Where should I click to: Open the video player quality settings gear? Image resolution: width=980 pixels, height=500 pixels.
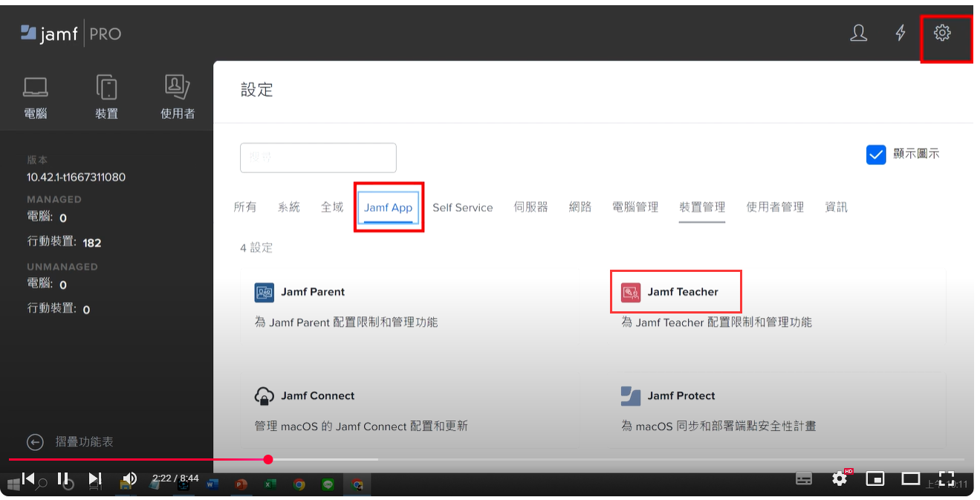(x=840, y=478)
